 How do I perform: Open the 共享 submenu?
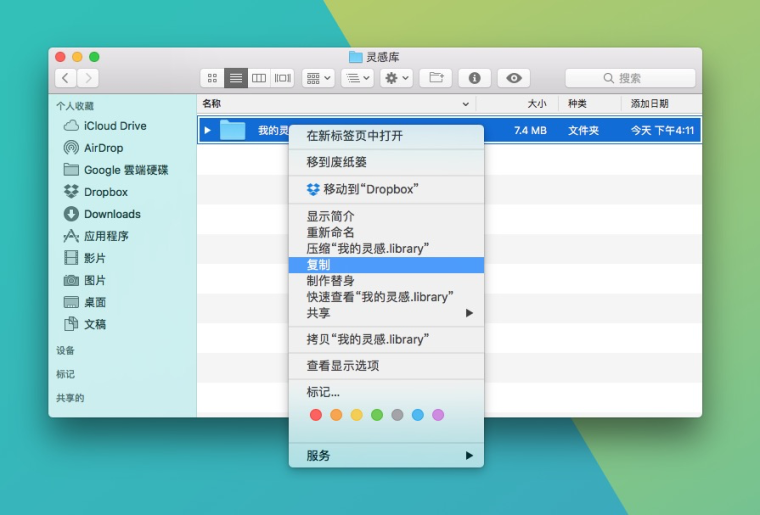coord(386,313)
